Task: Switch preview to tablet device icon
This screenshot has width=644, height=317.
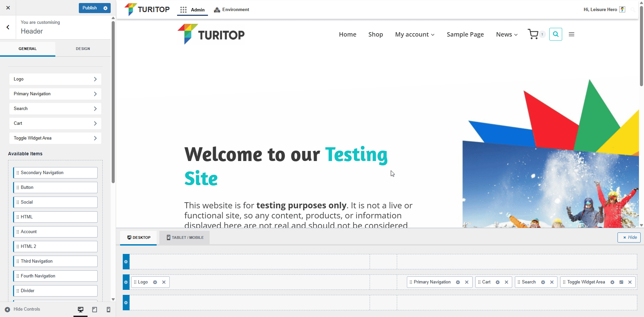Action: pos(95,310)
